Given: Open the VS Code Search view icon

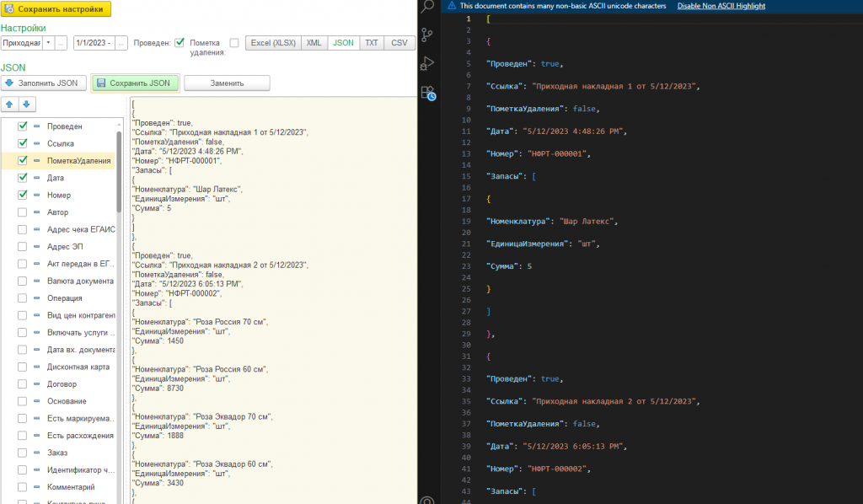Looking at the screenshot, I should click(x=428, y=7).
